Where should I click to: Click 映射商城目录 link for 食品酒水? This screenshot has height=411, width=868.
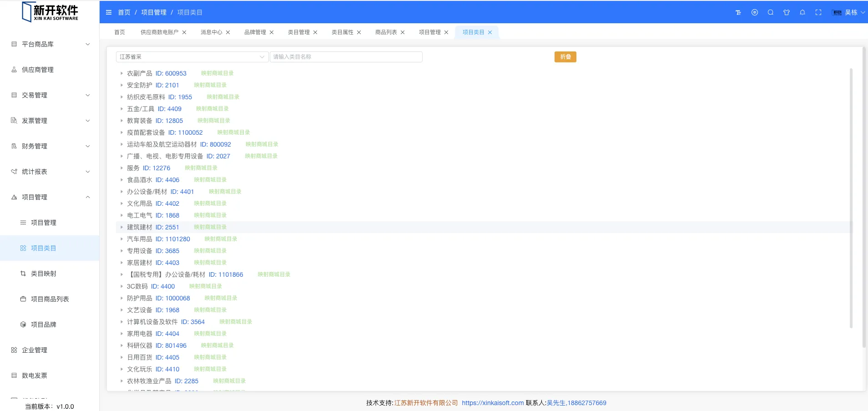pyautogui.click(x=210, y=180)
